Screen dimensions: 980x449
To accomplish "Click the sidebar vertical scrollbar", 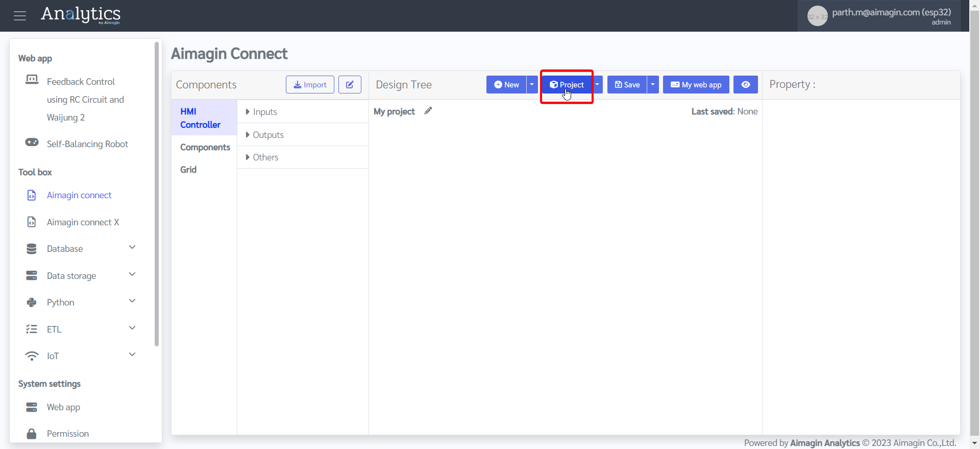I will (x=157, y=194).
